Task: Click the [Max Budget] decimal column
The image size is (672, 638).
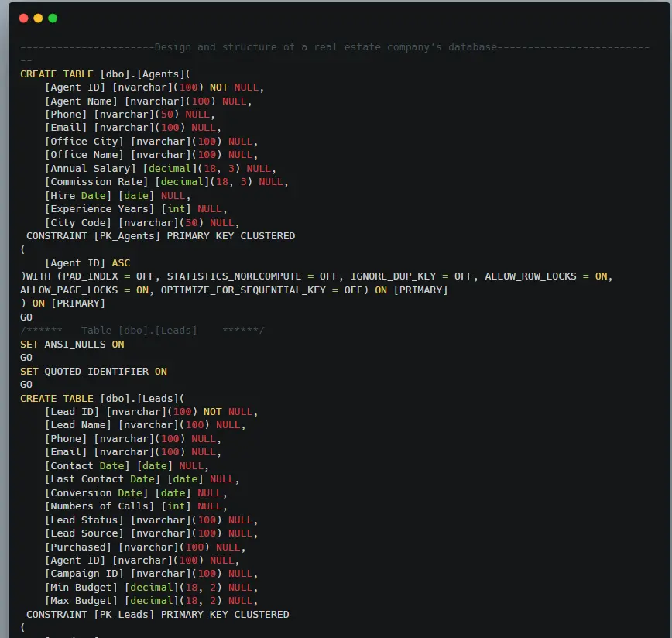Action: pos(151,601)
